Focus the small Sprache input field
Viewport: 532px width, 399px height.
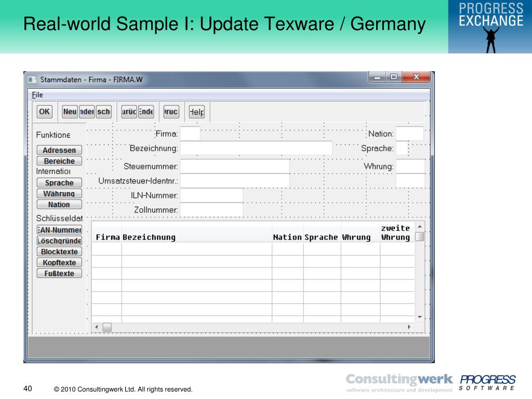[x=402, y=148]
